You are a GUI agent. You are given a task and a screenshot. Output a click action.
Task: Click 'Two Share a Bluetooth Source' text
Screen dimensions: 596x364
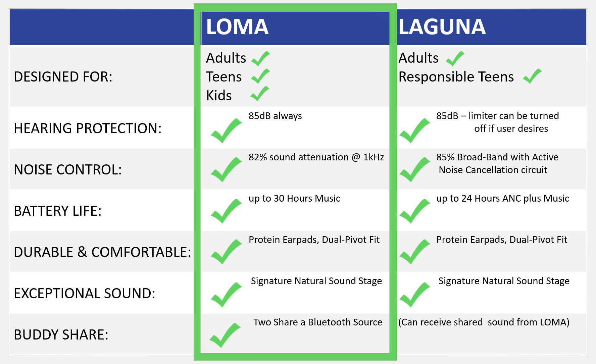tap(318, 322)
